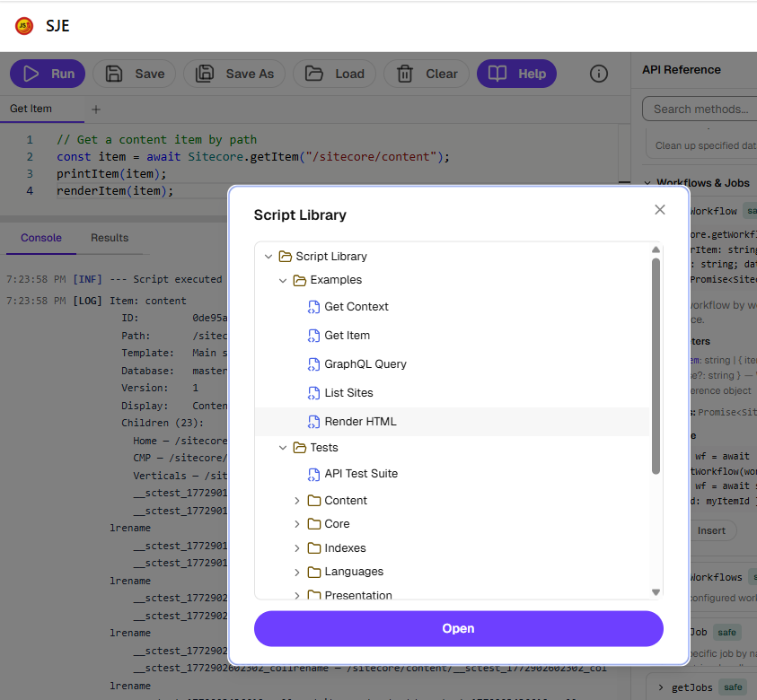The width and height of the screenshot is (757, 700).
Task: Select the Get Item script tab
Action: (x=30, y=109)
